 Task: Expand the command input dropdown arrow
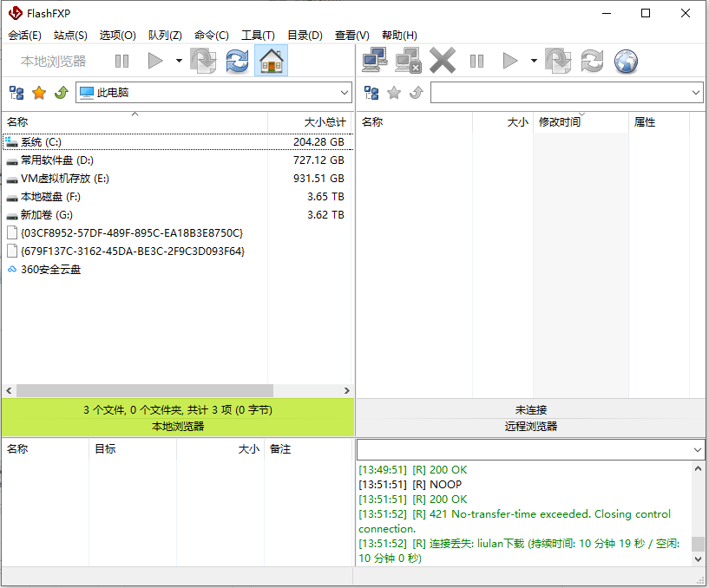click(x=697, y=450)
